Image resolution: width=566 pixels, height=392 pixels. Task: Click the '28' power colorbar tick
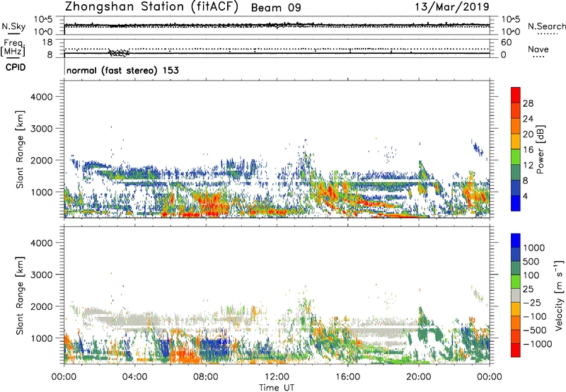point(528,103)
